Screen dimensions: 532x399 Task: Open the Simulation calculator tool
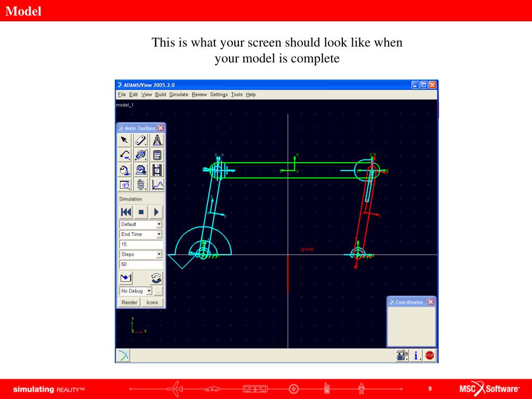point(157,155)
